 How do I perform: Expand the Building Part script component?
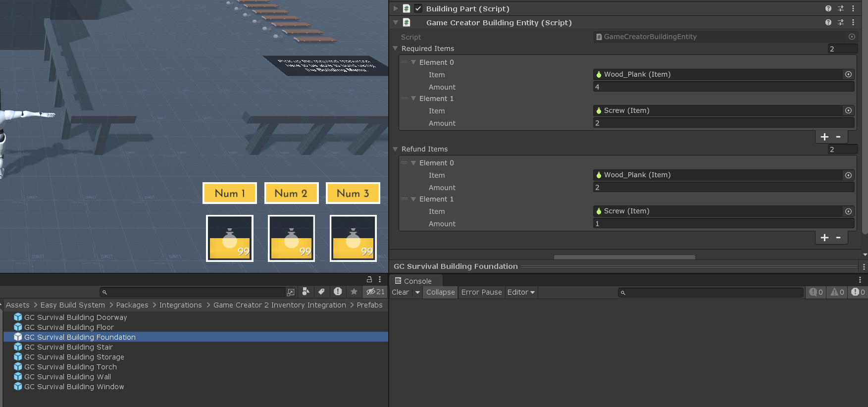click(x=395, y=8)
